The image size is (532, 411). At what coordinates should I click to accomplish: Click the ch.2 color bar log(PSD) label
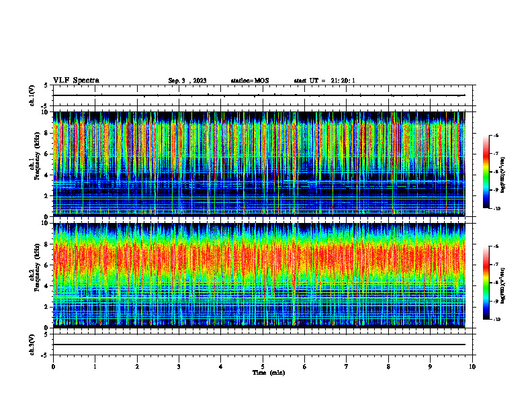pos(503,285)
